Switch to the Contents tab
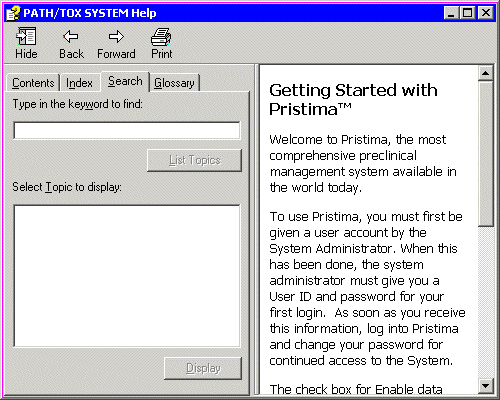The image size is (500, 400). point(33,83)
